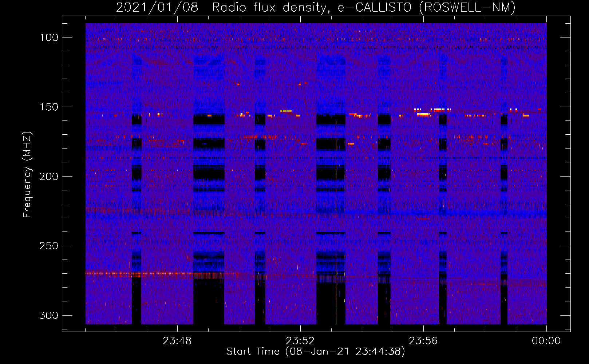
Task: Click the date '2021/01/08' in the title
Action: tap(157, 7)
